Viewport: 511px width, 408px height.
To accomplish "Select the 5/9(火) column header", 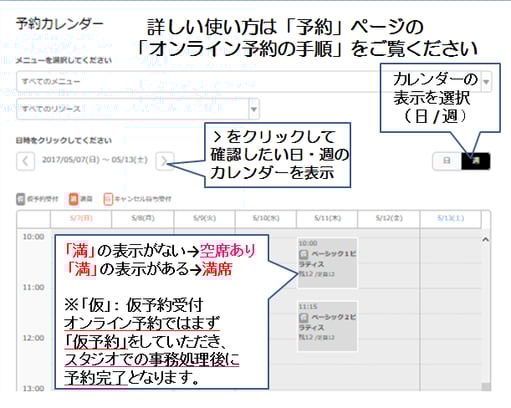I will coord(204,218).
